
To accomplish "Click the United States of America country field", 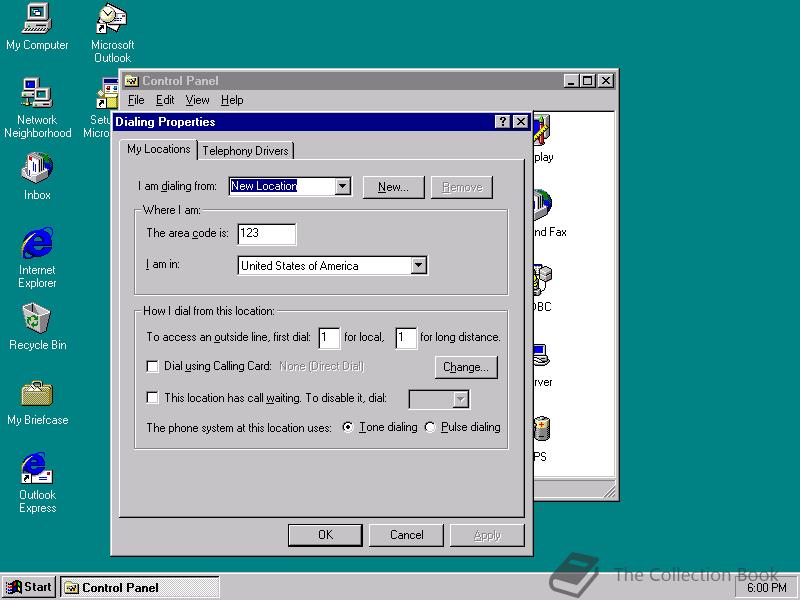I will pos(324,265).
